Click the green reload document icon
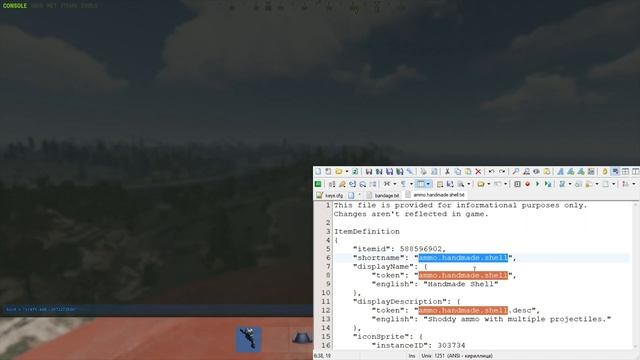 (x=355, y=171)
